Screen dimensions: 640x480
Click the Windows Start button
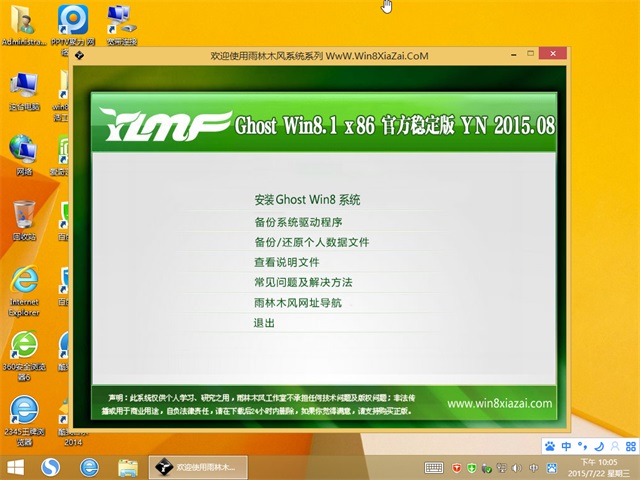click(x=16, y=467)
